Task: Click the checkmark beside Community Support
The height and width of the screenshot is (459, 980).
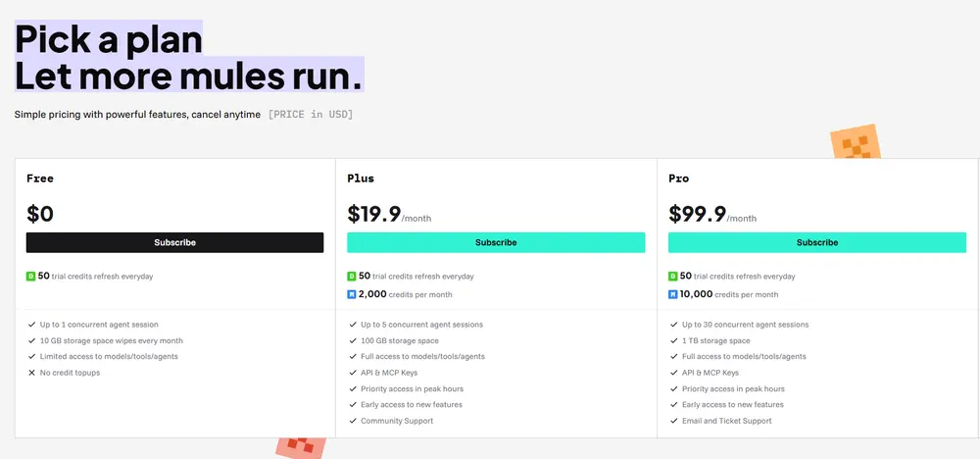Action: (x=353, y=421)
